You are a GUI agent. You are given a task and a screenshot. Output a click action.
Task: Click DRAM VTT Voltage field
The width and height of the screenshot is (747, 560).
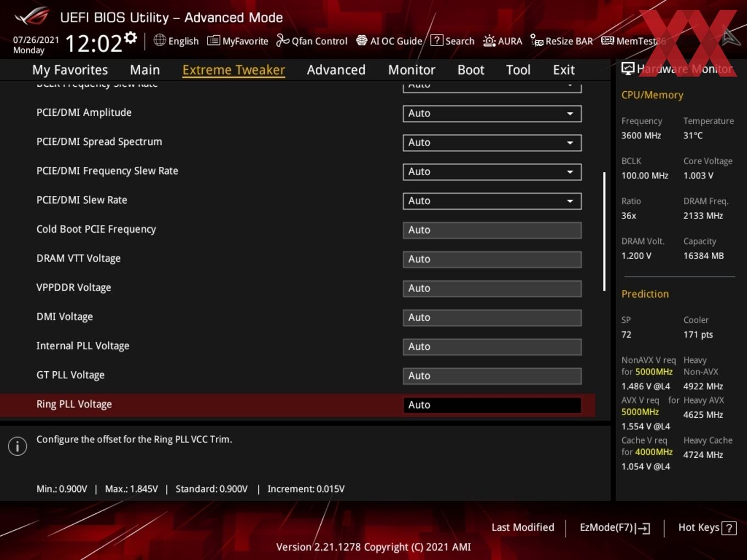pyautogui.click(x=492, y=259)
